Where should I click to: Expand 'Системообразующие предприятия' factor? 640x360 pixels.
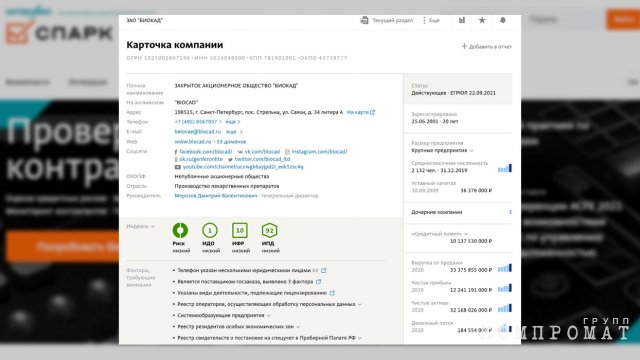pos(269,316)
